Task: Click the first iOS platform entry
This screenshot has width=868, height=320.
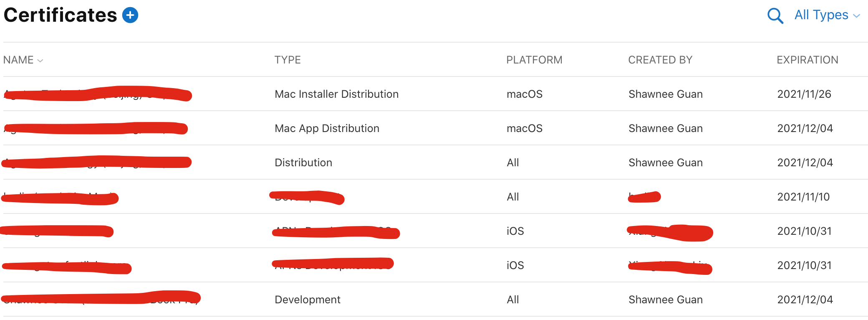Action: click(515, 231)
